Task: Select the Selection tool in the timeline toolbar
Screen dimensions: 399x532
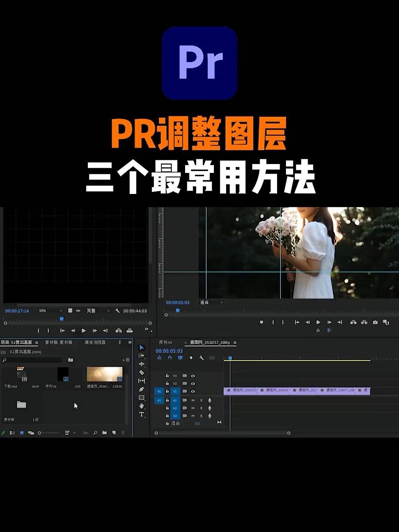Action: [x=141, y=347]
